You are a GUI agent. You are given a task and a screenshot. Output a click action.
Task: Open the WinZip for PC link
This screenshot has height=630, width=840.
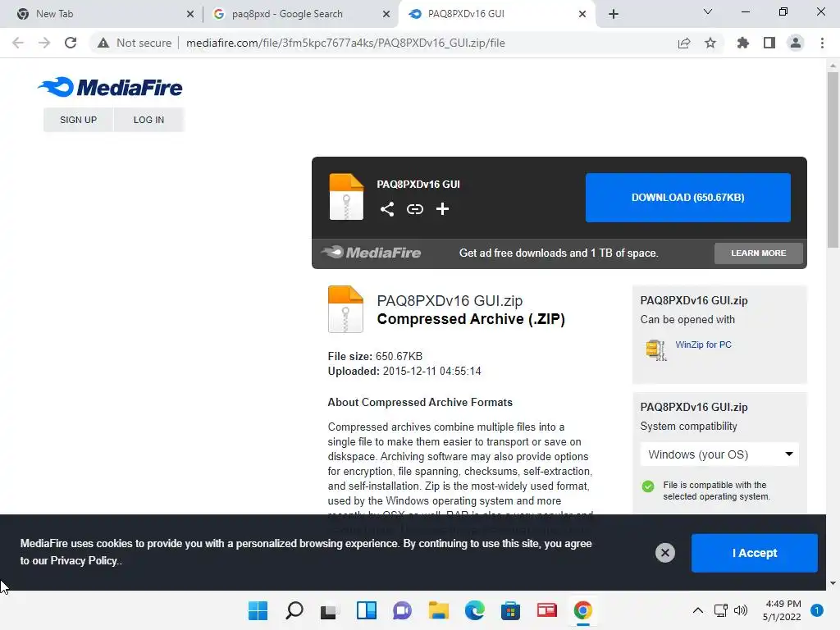click(x=703, y=345)
